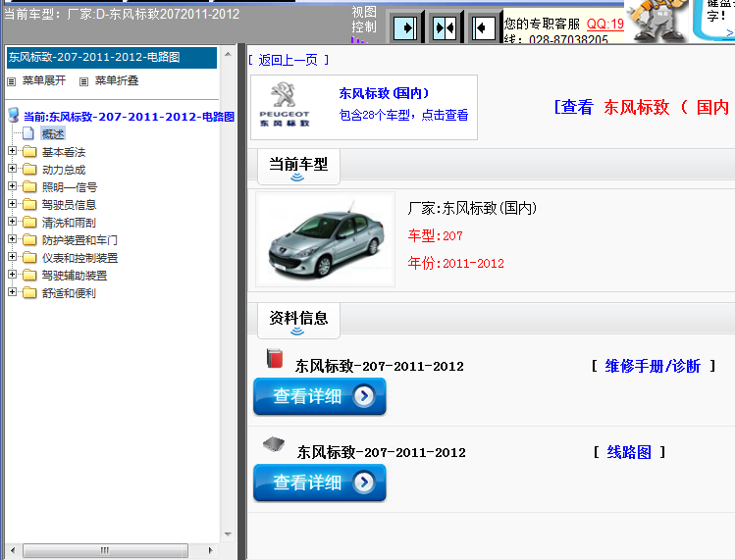Open the 资料信息 section tab
The height and width of the screenshot is (560, 735).
(x=298, y=321)
